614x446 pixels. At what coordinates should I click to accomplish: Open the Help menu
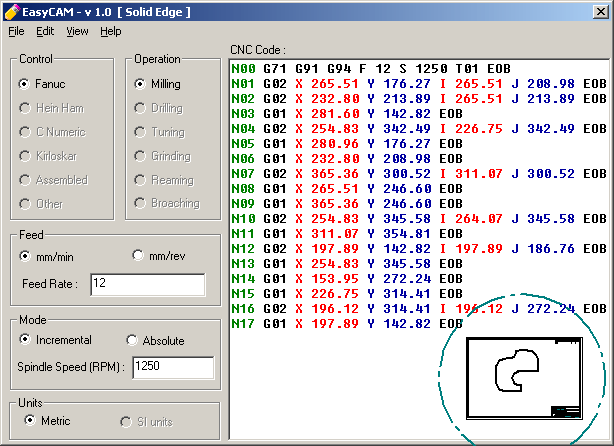click(111, 31)
